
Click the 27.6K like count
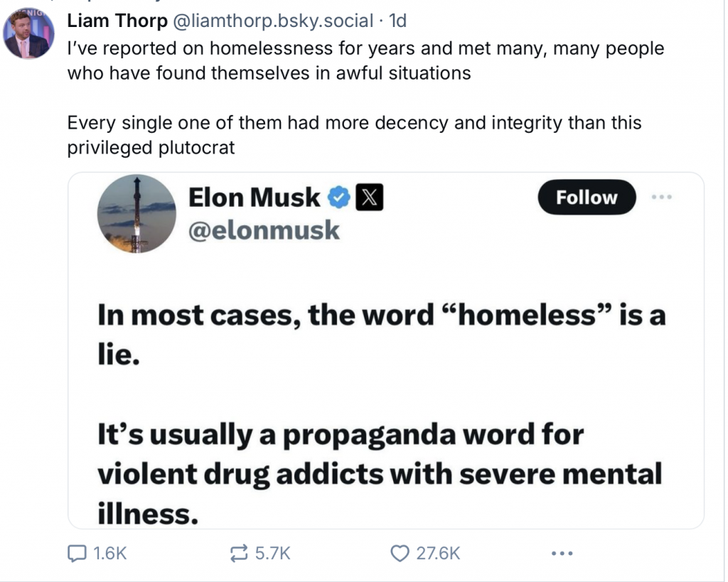438,553
